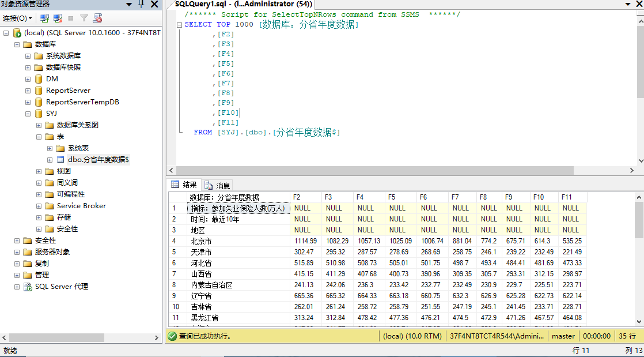Viewport: 644px width, 357px height.
Task: Click the 数据库关系图 folder icon
Action: pos(50,125)
